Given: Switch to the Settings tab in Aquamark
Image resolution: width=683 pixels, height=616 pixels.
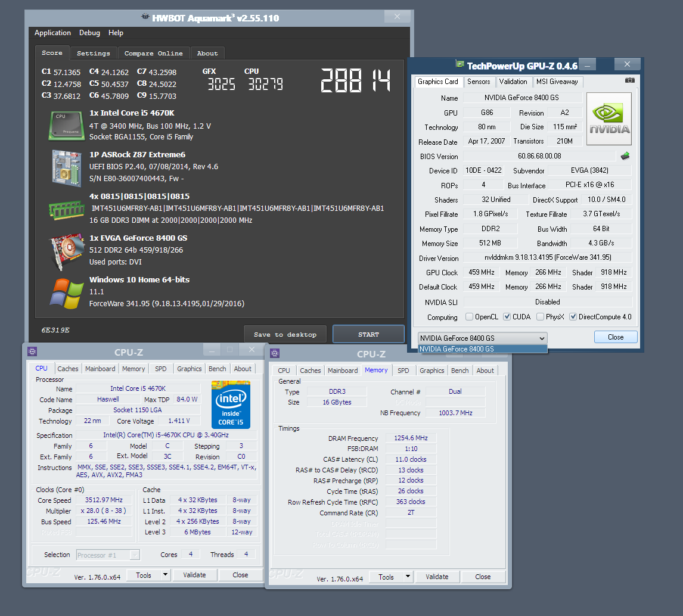Looking at the screenshot, I should 94,53.
